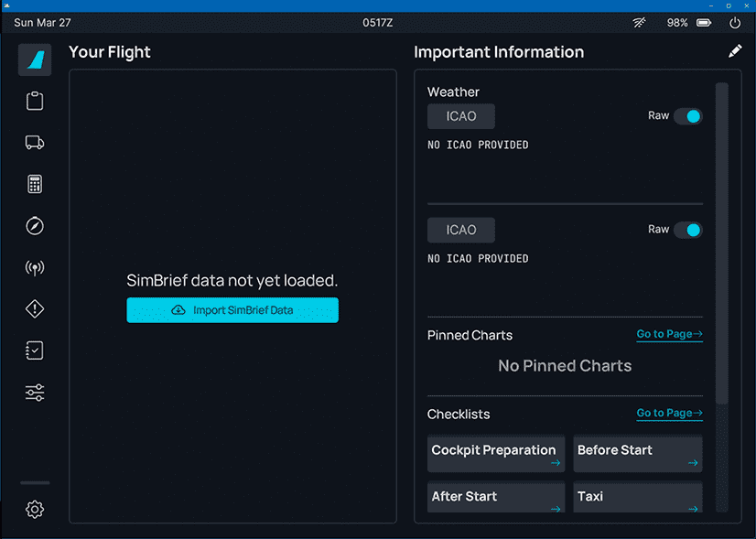Open the Performance calculator page
The height and width of the screenshot is (539, 756).
(x=35, y=184)
